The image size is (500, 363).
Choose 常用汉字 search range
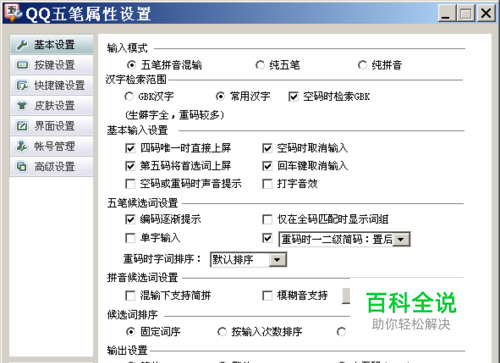220,97
